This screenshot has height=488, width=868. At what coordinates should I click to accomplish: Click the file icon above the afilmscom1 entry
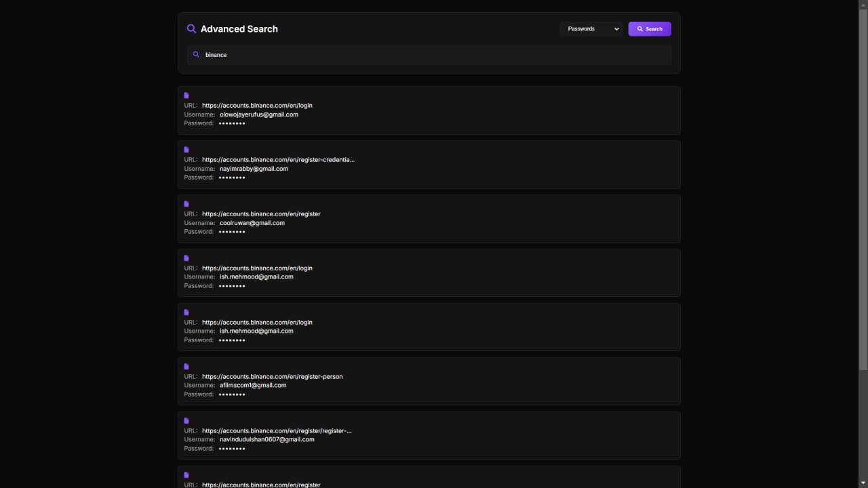click(x=186, y=367)
